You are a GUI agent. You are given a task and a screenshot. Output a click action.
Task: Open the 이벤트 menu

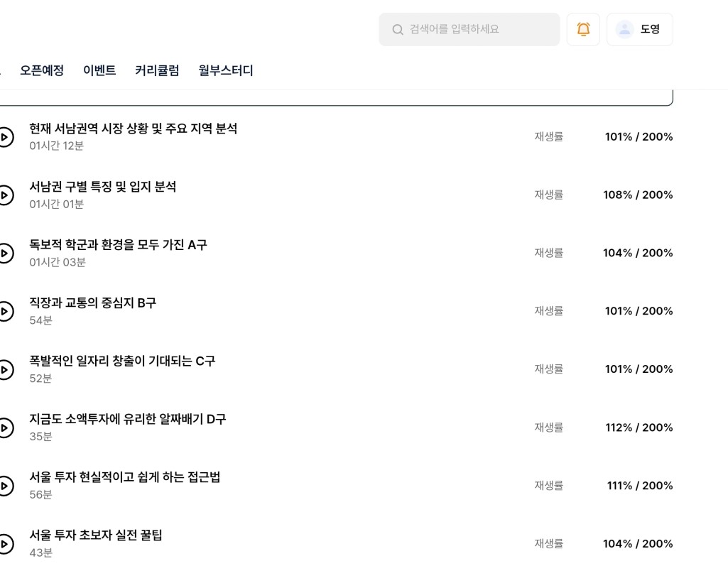(99, 70)
